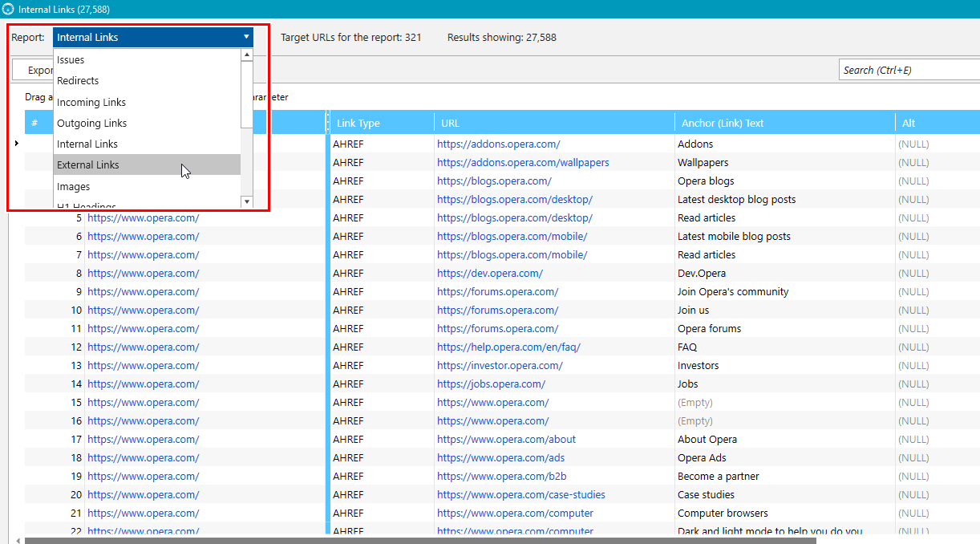Image resolution: width=980 pixels, height=544 pixels.
Task: Open the www.opera.com/about link
Action: (x=506, y=439)
